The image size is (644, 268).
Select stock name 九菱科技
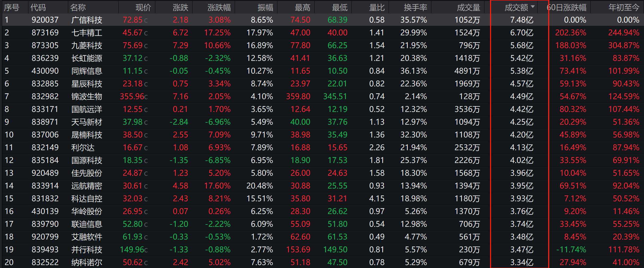pos(87,45)
